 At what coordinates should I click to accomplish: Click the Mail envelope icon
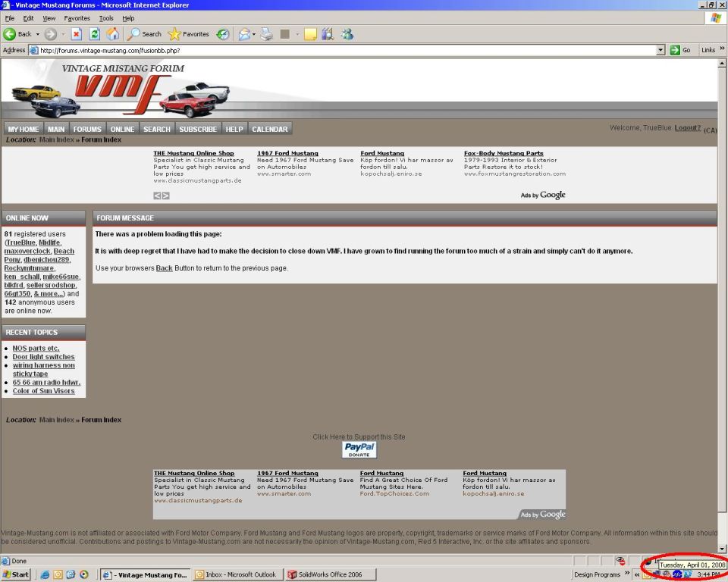[x=244, y=34]
